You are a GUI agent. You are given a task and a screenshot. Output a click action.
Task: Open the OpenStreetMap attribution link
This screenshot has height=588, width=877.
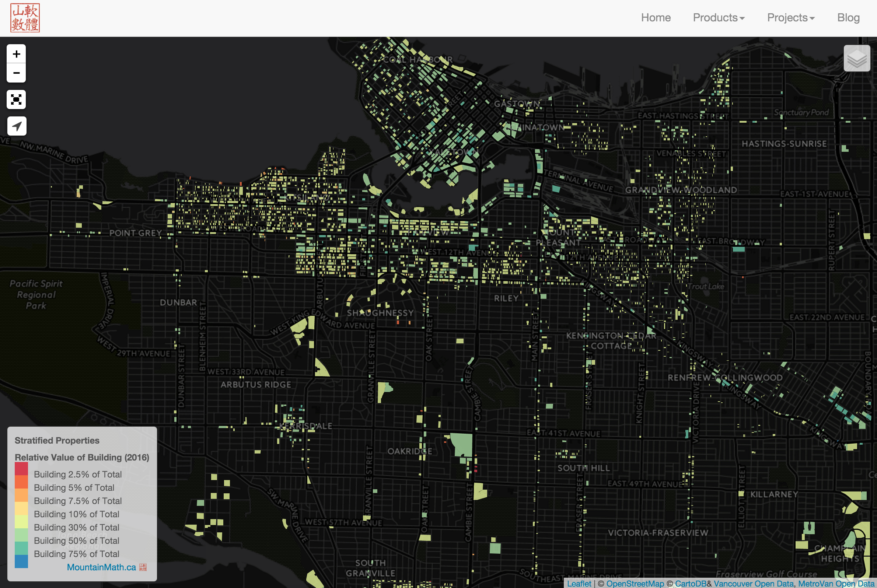coord(635,584)
